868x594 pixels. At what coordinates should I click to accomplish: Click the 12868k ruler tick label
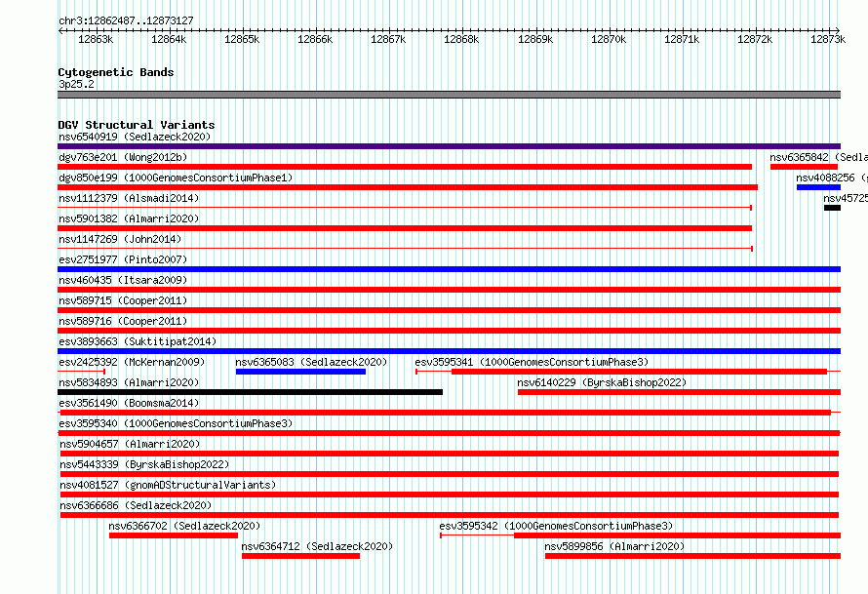point(461,39)
